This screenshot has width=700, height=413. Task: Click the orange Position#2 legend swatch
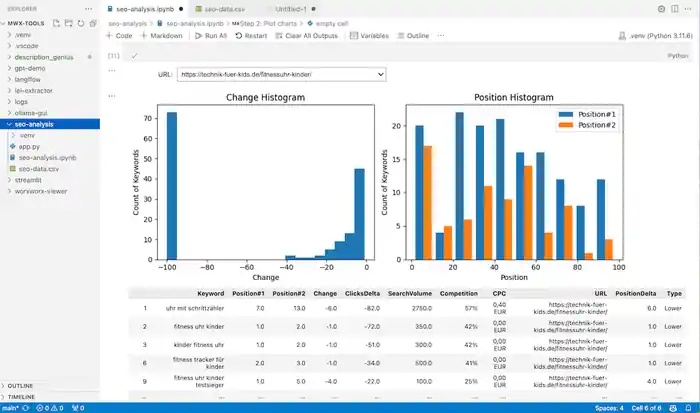coord(566,125)
